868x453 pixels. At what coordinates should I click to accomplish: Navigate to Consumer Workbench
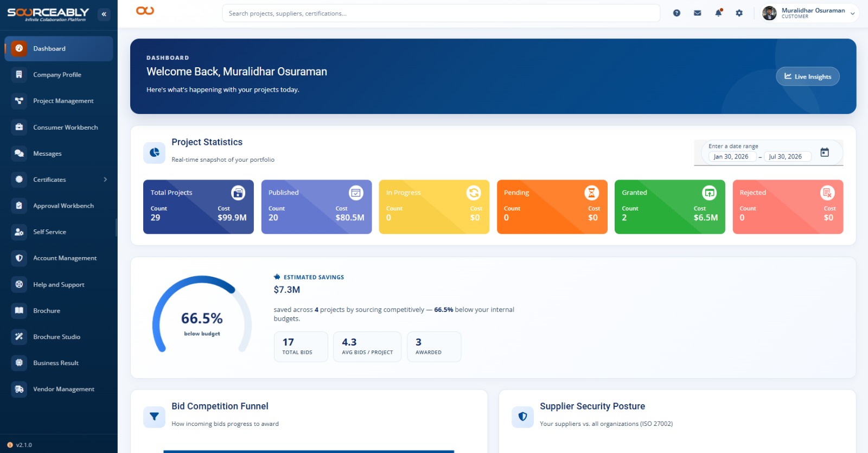(x=59, y=127)
